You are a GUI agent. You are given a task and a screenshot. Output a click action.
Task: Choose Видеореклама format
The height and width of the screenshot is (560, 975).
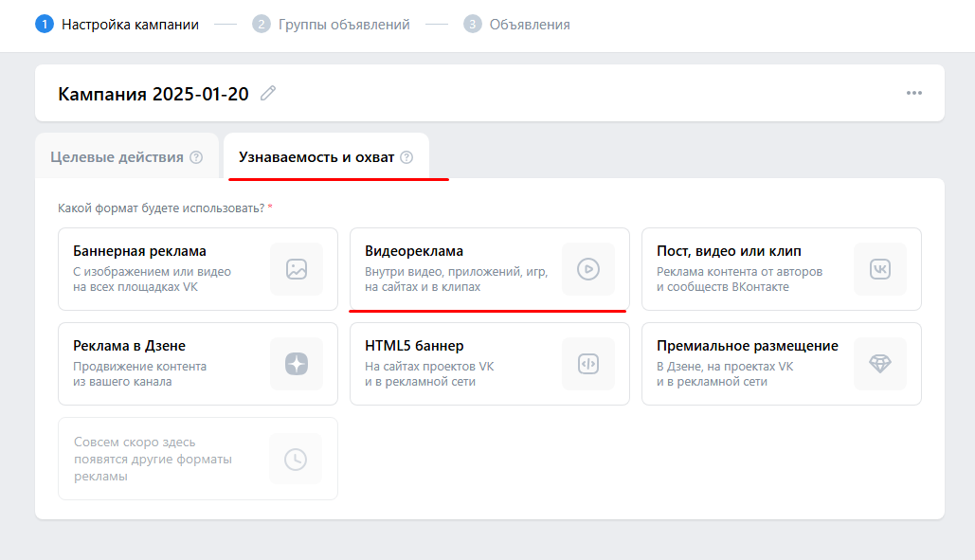[489, 269]
